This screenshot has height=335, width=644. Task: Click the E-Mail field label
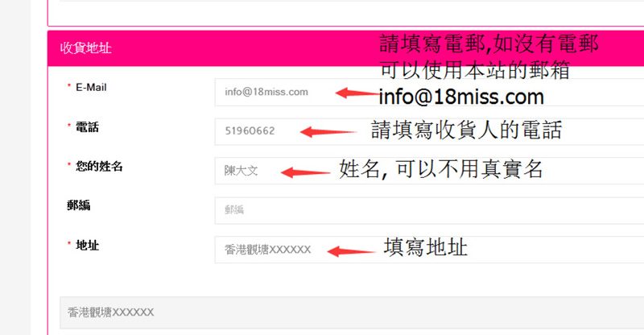point(91,87)
